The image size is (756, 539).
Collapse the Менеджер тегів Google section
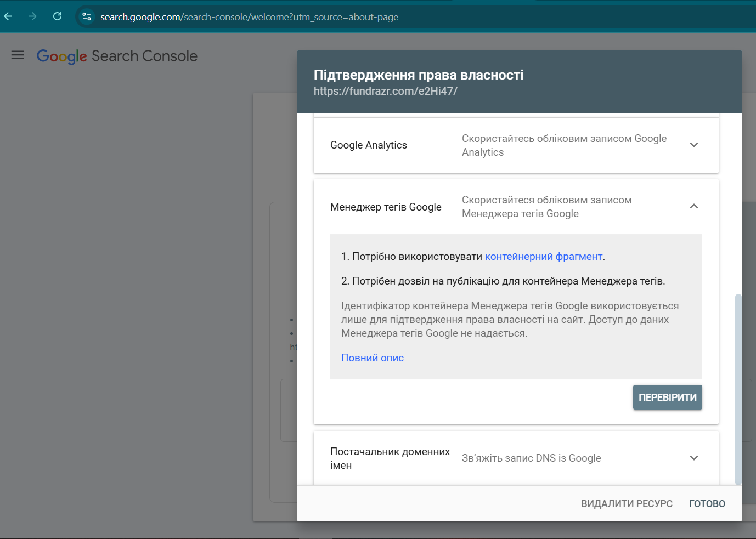point(693,207)
